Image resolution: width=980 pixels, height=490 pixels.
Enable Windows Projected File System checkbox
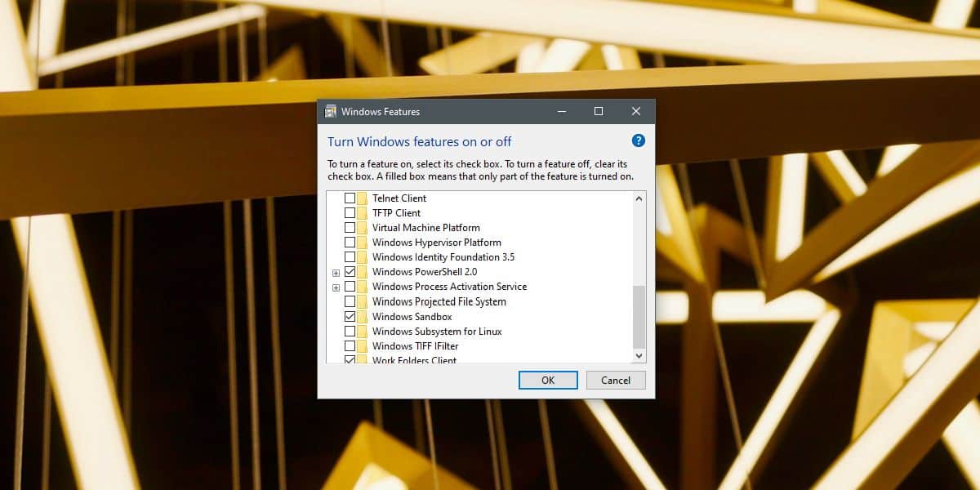click(350, 301)
